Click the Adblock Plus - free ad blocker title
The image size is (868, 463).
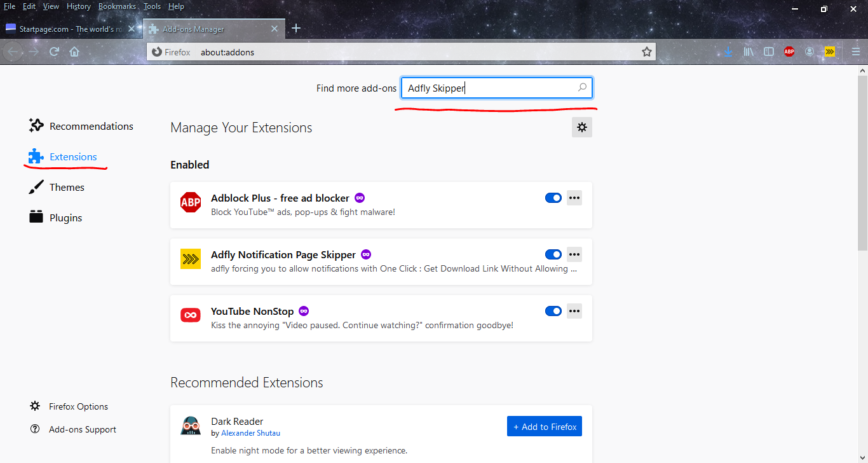coord(280,198)
